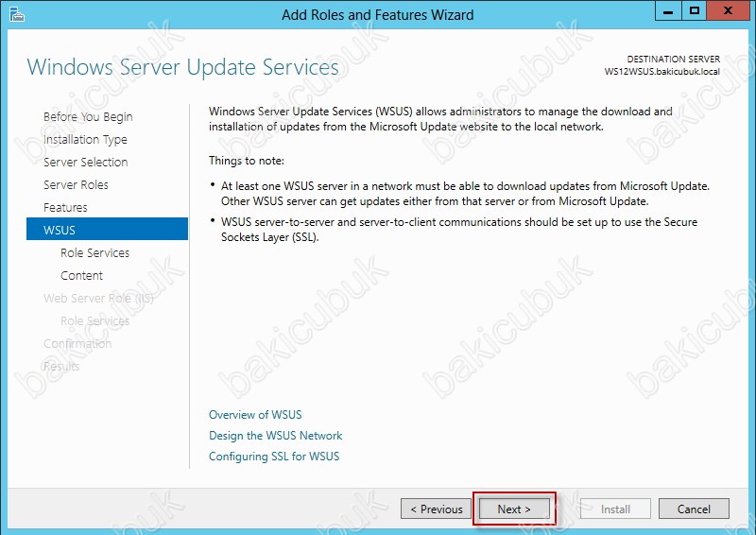The image size is (756, 535).
Task: Select Web Server Role (IIS) step
Action: click(x=98, y=298)
